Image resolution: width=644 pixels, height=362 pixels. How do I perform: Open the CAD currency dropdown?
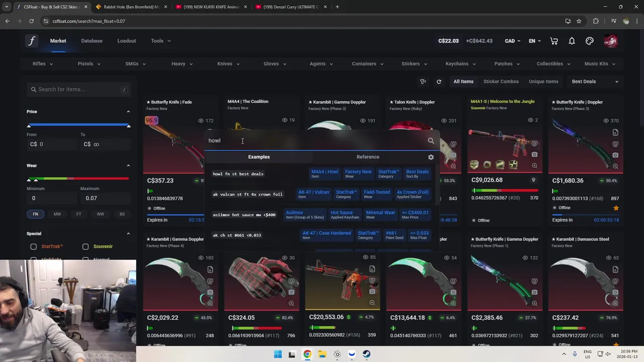click(x=513, y=41)
